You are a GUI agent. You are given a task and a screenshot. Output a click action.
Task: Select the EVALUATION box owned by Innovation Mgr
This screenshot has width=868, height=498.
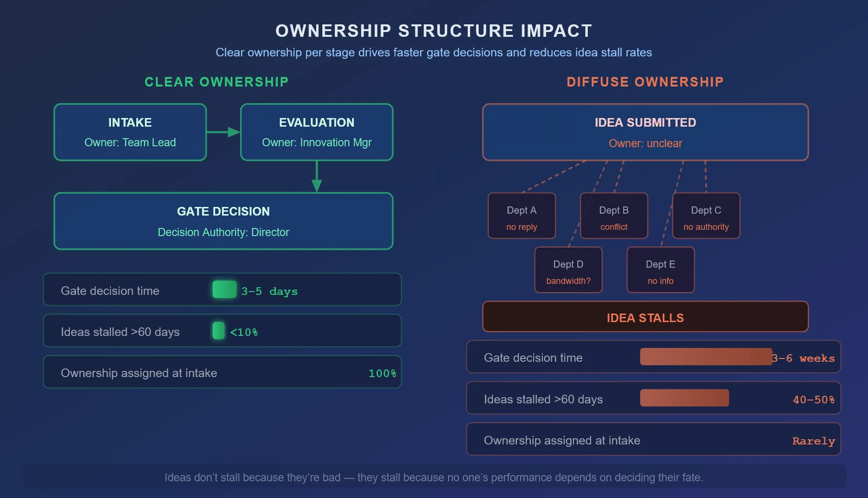coord(317,132)
